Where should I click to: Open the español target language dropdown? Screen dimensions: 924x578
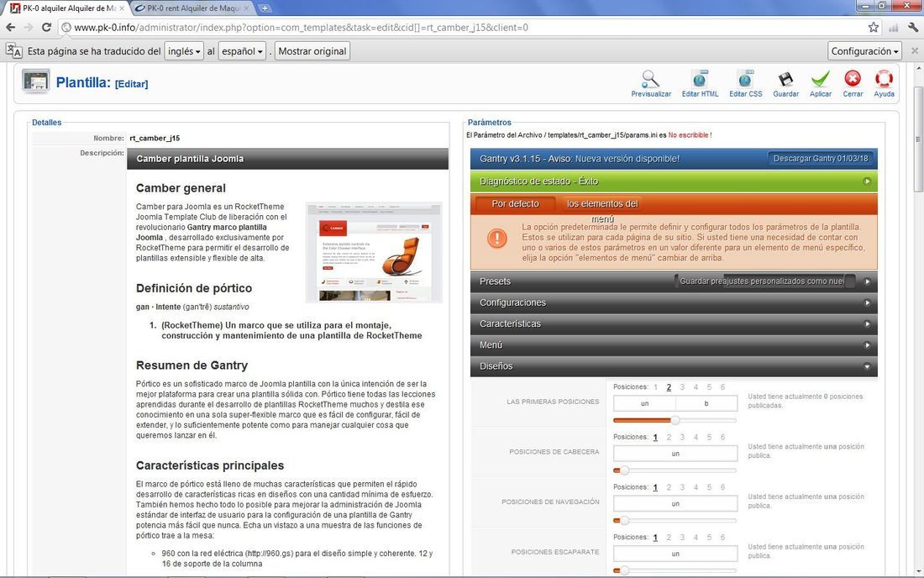242,51
